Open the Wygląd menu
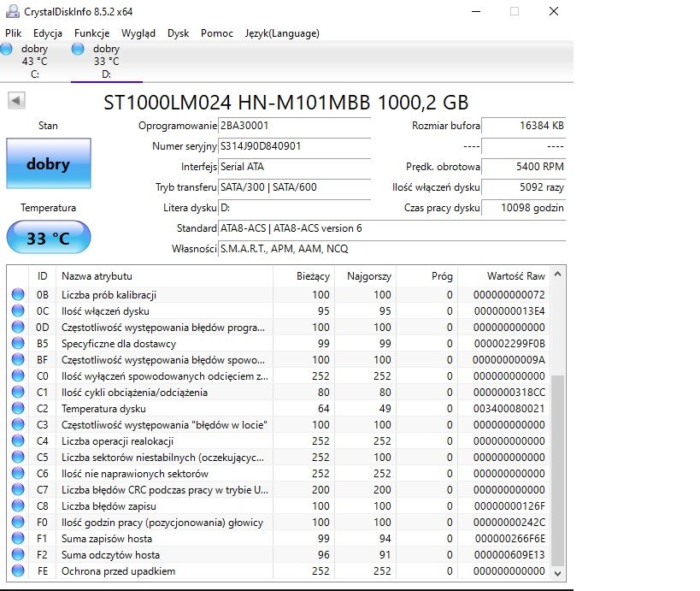The height and width of the screenshot is (591, 700). 138,33
